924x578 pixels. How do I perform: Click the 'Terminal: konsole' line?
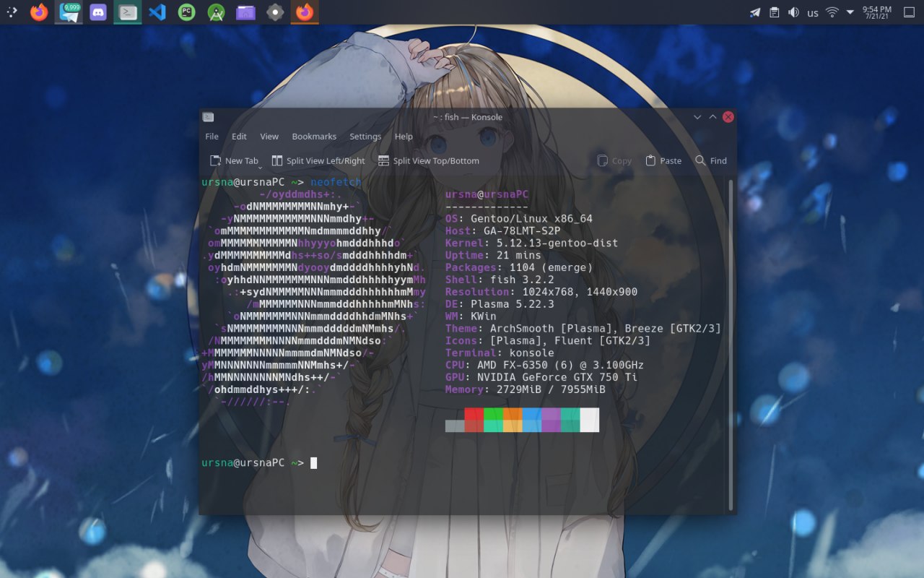point(500,353)
